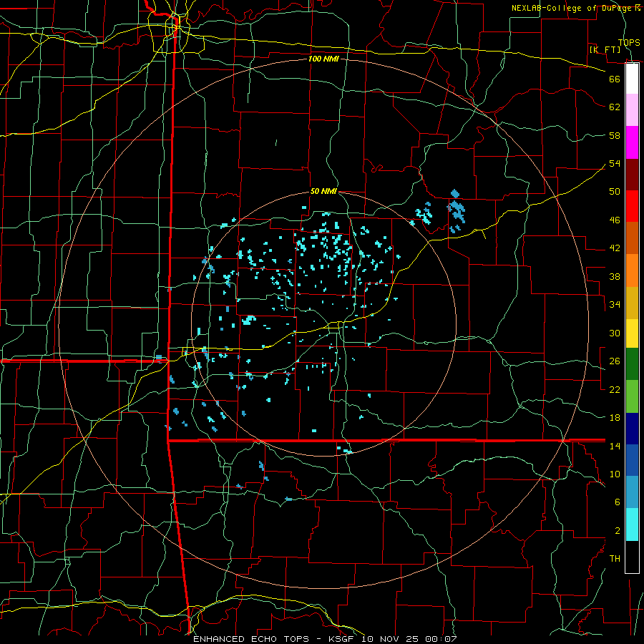Click the '2' legend value

[617, 531]
